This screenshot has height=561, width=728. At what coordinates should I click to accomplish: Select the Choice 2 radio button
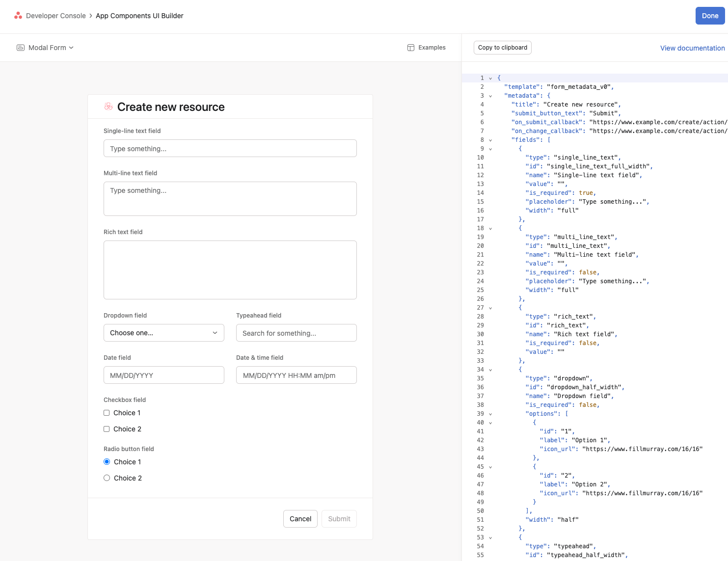(107, 478)
